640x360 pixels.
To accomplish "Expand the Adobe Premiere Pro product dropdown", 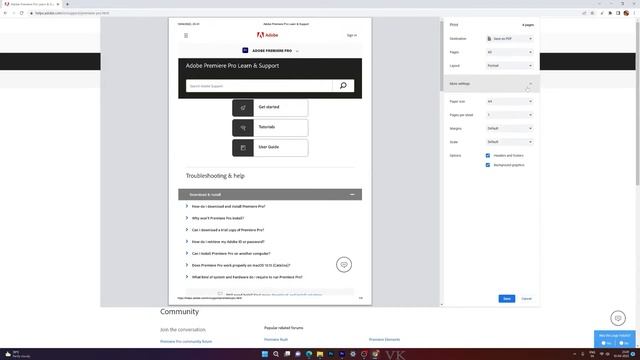I will click(270, 51).
